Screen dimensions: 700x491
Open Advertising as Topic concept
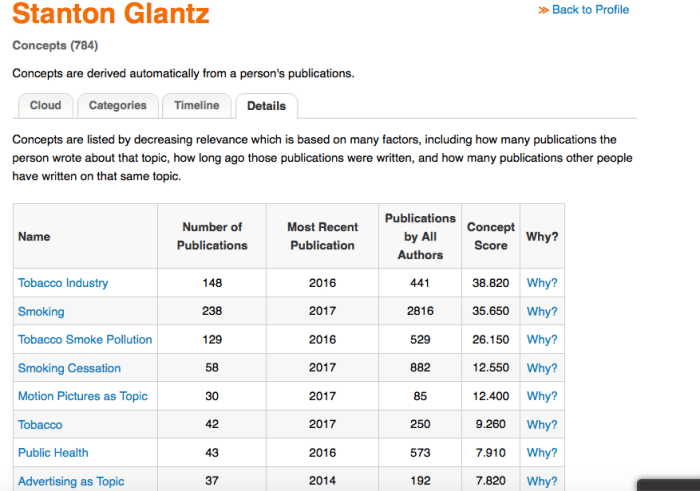71,481
